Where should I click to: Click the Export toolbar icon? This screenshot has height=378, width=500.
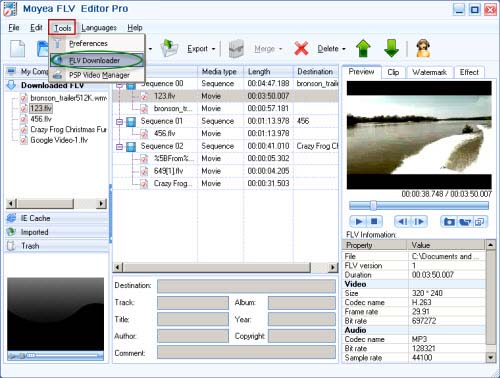[169, 49]
